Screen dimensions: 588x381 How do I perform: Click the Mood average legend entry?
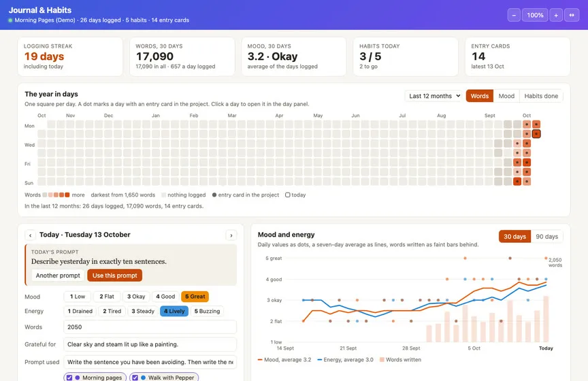(x=284, y=360)
